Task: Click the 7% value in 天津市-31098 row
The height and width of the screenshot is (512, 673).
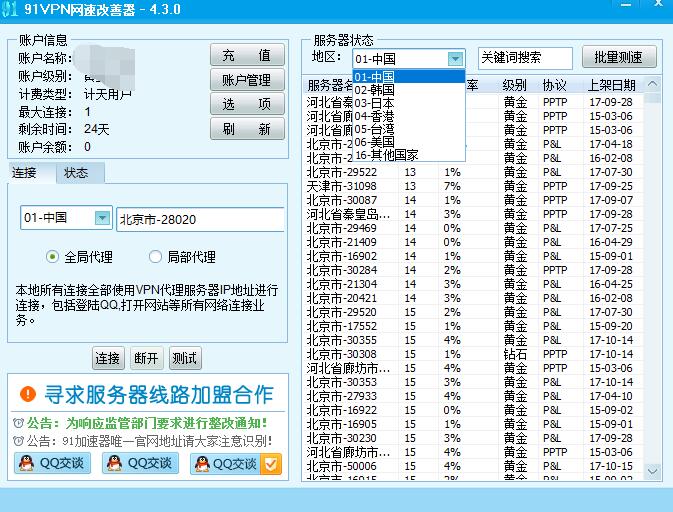Action: coord(452,186)
